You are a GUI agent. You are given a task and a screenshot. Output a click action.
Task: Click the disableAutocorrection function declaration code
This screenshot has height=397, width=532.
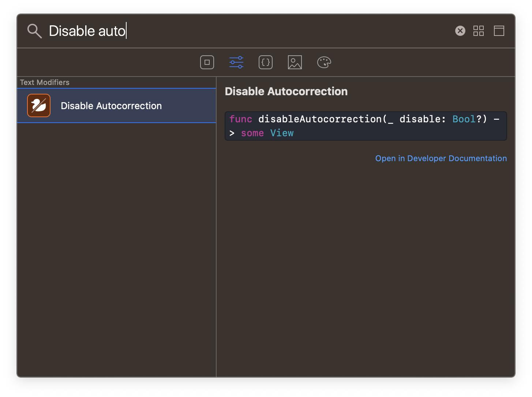[366, 126]
